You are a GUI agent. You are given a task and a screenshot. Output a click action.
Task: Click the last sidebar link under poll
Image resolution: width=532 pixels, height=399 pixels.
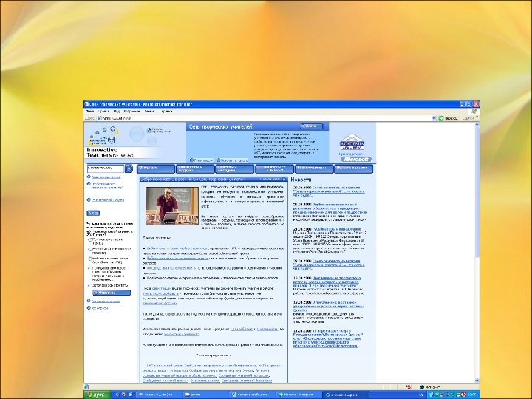[100, 308]
